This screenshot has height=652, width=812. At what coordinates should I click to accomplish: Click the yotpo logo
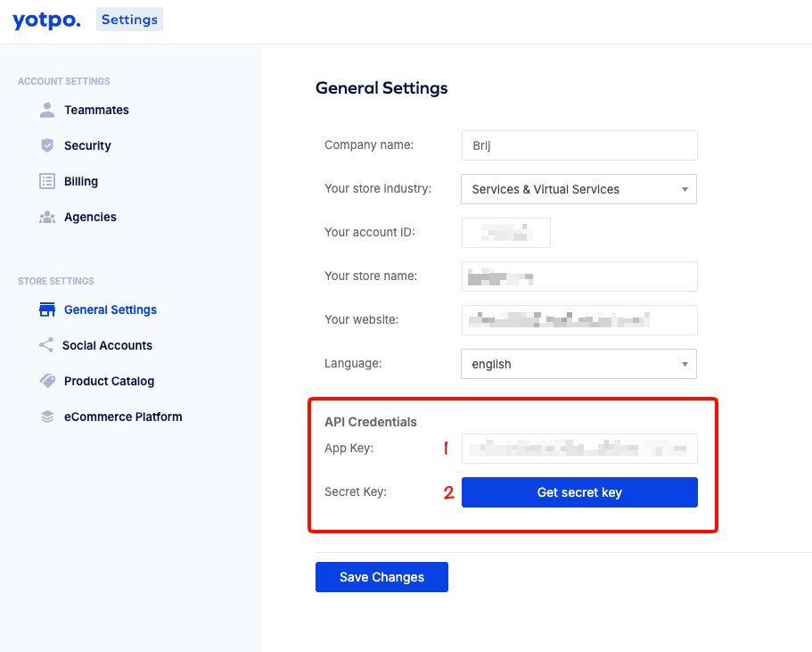pos(46,21)
